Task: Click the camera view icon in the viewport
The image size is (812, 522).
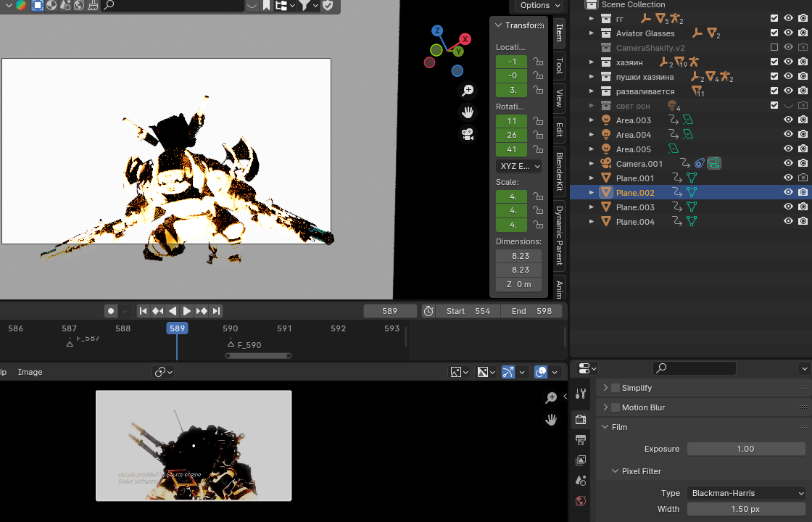Action: [x=468, y=134]
